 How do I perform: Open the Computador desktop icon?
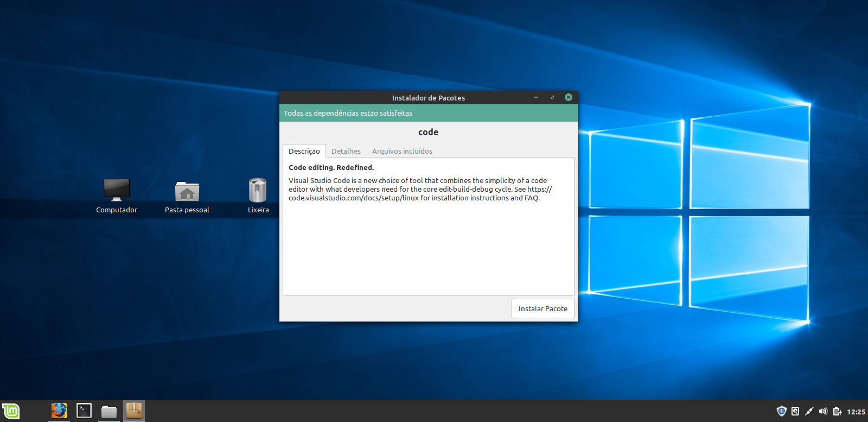(x=117, y=196)
